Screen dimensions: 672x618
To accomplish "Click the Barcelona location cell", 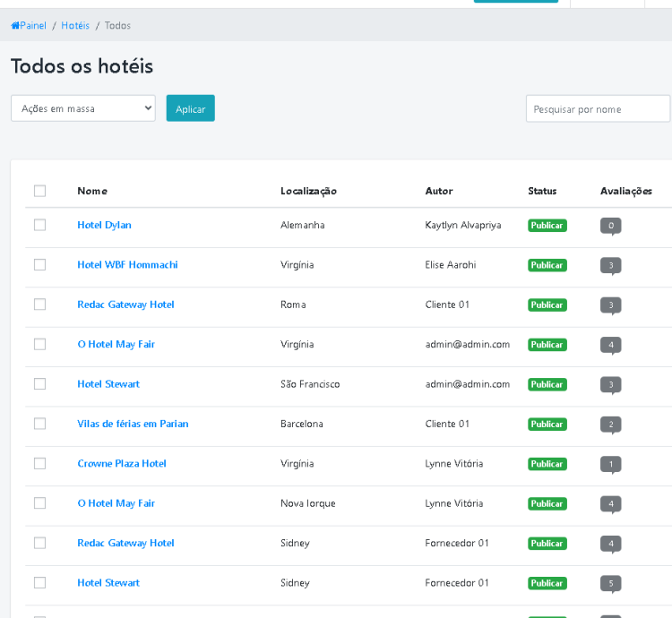I will (302, 424).
